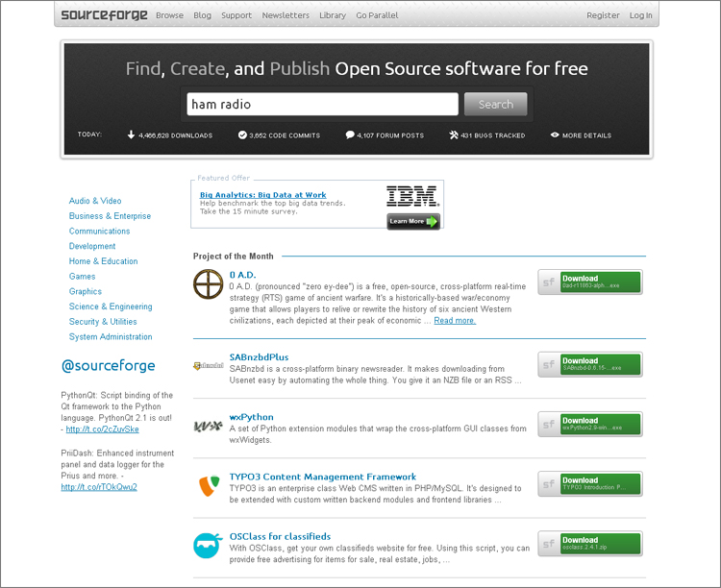Click the search field containing ham radio
The height and width of the screenshot is (588, 721).
coord(322,104)
